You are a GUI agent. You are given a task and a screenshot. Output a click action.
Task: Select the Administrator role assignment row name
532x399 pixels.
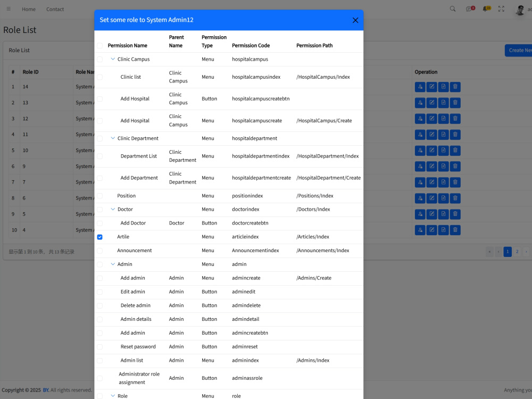point(139,378)
